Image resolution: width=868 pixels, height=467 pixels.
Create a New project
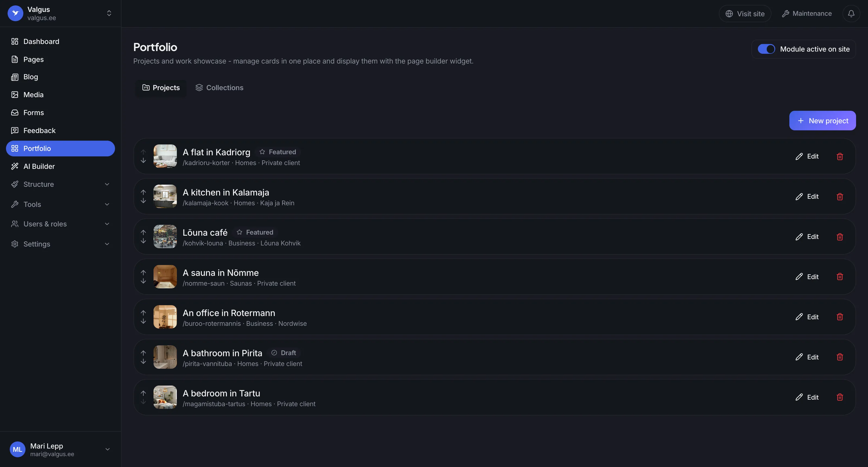point(822,120)
